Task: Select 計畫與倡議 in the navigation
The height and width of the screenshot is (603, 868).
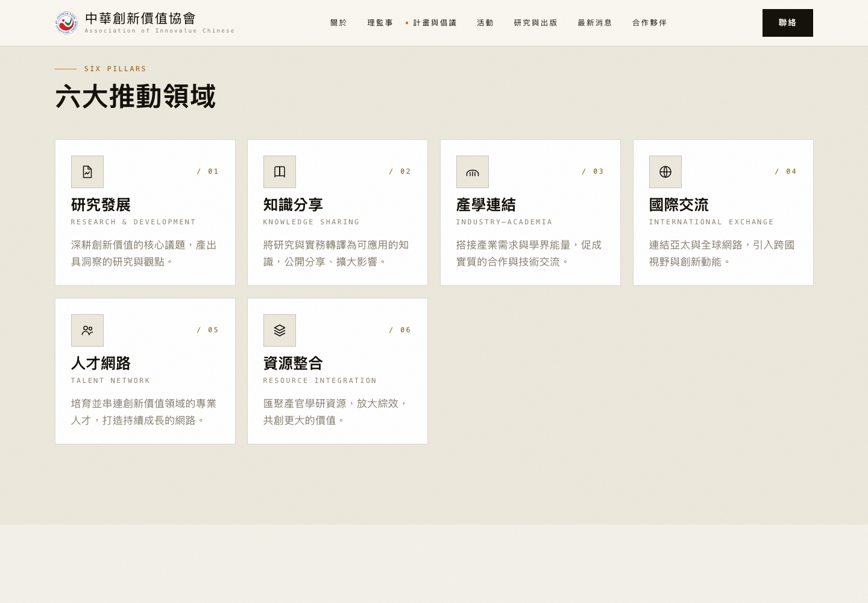Action: coord(435,23)
